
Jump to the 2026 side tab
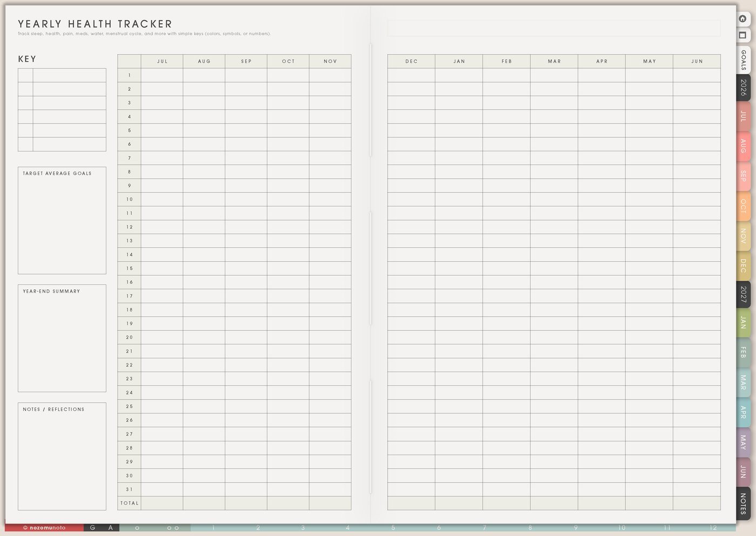click(x=743, y=87)
